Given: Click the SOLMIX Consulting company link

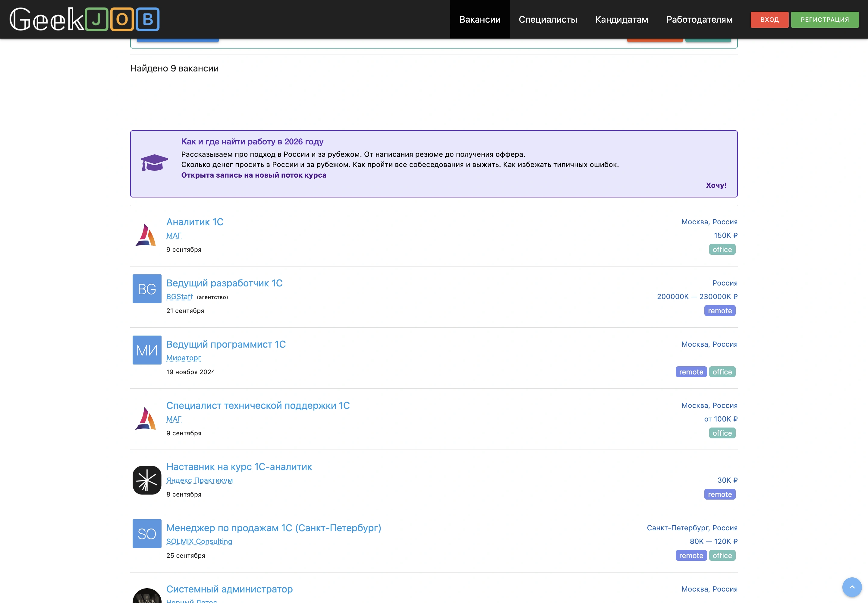Looking at the screenshot, I should point(199,541).
